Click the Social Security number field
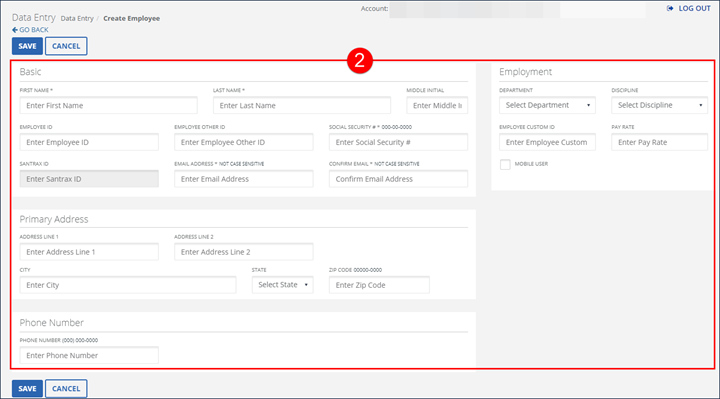This screenshot has height=399, width=720. coord(398,142)
